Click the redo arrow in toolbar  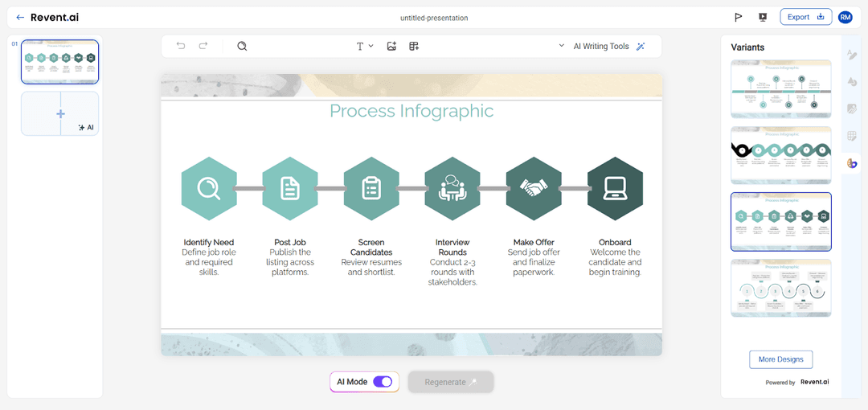click(x=203, y=46)
